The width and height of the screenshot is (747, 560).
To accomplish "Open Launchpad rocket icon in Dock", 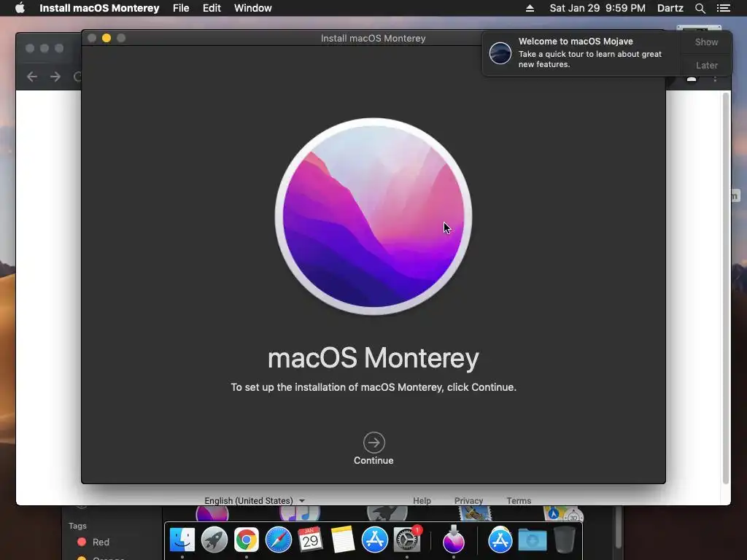I will 214,540.
